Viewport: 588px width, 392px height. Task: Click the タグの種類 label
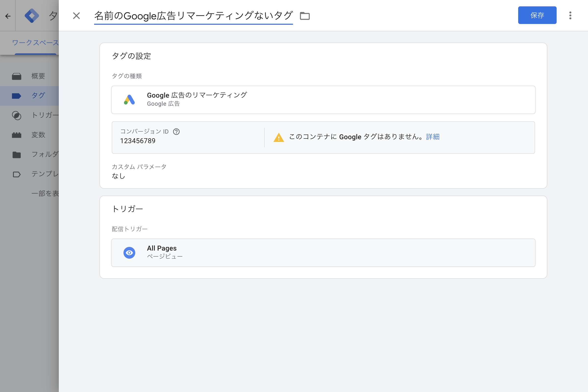click(x=127, y=76)
